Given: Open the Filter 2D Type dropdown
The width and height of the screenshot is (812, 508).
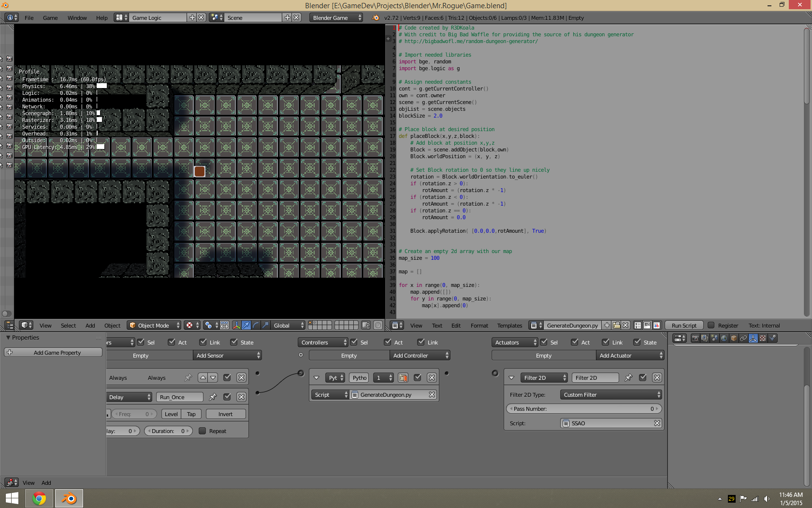Looking at the screenshot, I should pyautogui.click(x=611, y=395).
